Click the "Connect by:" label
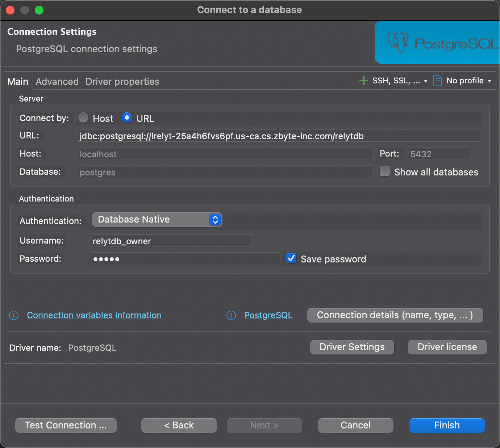This screenshot has height=448, width=500. (44, 118)
